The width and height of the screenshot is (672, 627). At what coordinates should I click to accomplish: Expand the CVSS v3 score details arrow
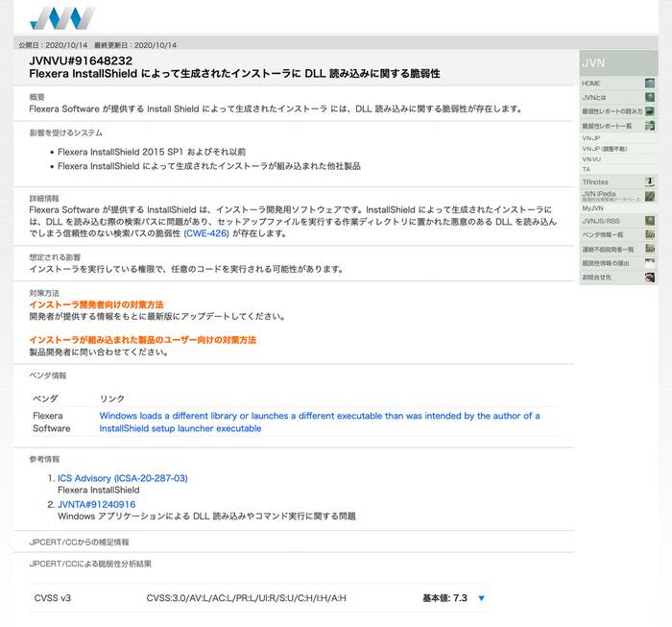pos(481,598)
